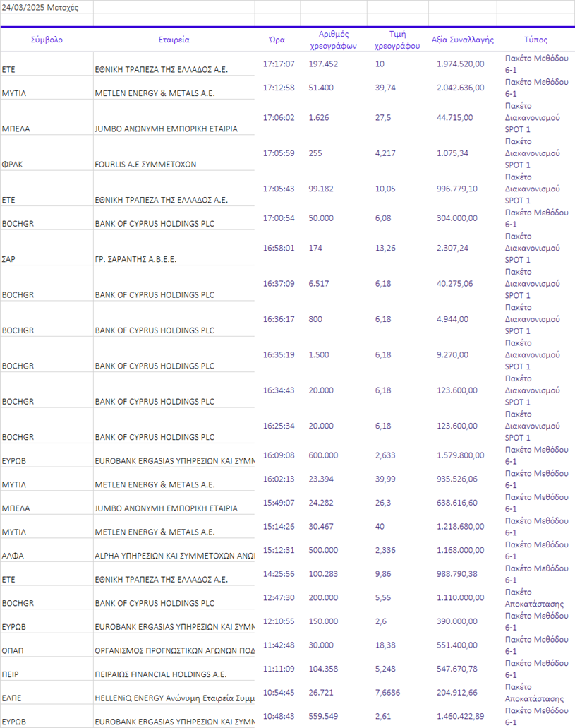Select FOURLIS A.E ΣΥΜΜΕΤΟΧΩΝ company cell

pyautogui.click(x=145, y=165)
